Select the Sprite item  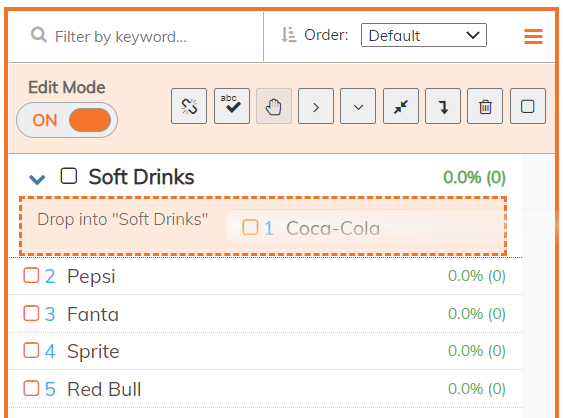tap(265, 351)
